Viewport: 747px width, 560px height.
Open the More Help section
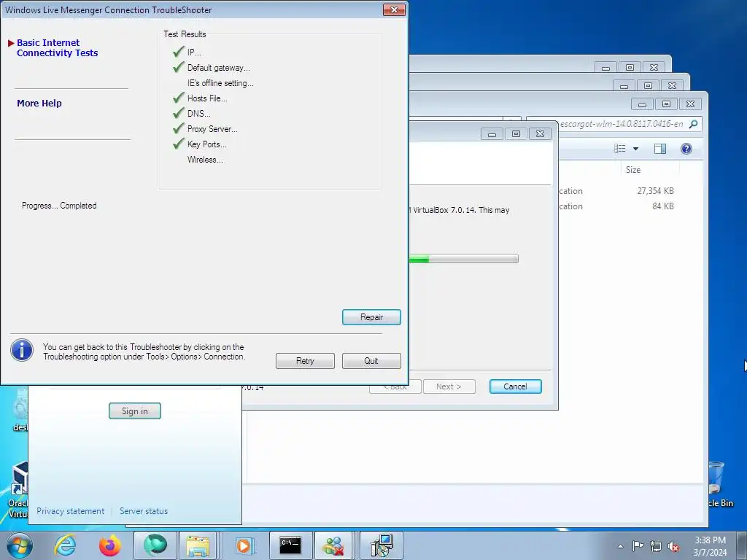39,104
